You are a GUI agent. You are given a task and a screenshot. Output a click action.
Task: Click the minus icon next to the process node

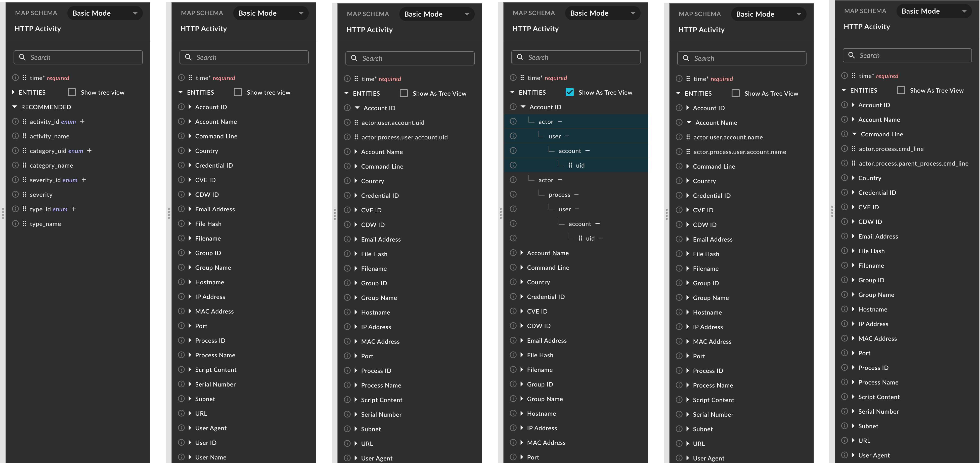tap(576, 195)
